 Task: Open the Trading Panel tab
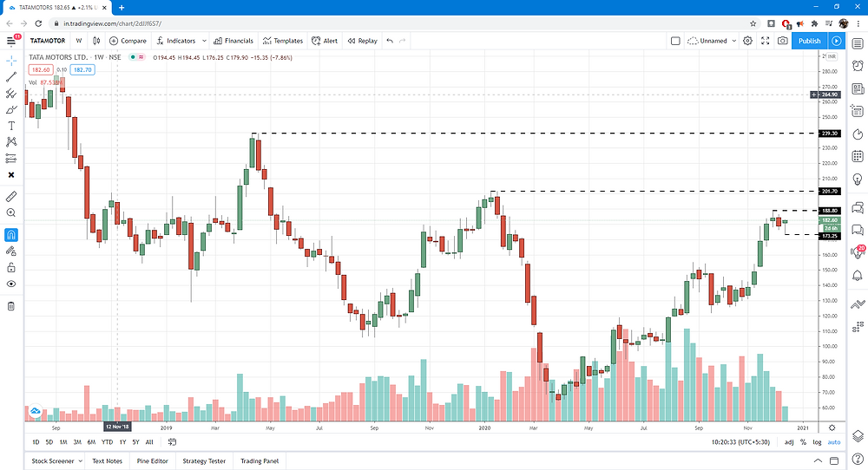(x=260, y=461)
